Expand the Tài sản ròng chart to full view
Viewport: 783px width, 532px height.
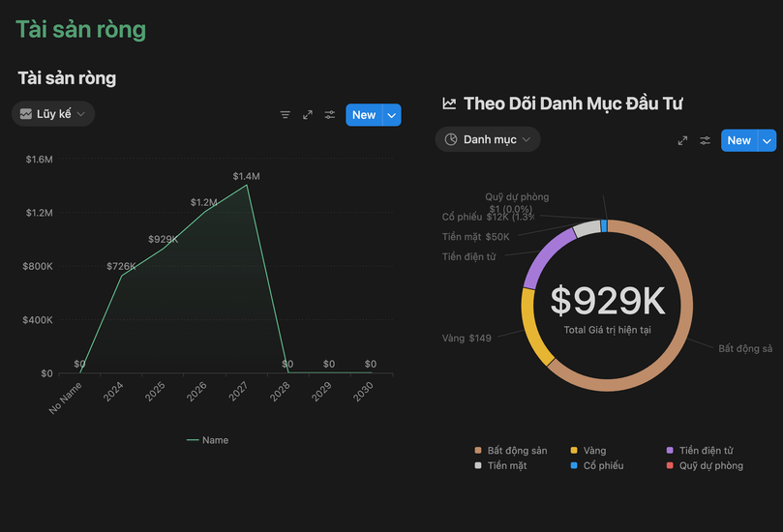point(308,115)
